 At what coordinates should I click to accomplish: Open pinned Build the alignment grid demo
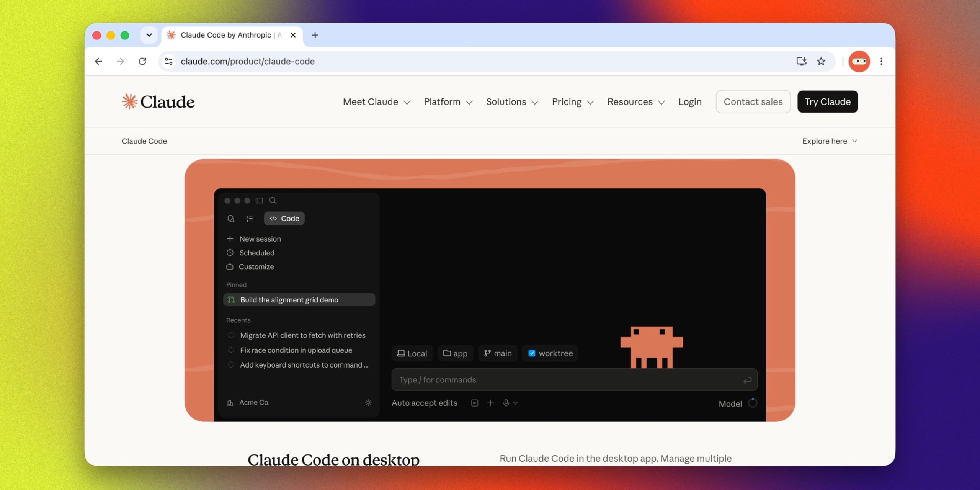point(299,300)
